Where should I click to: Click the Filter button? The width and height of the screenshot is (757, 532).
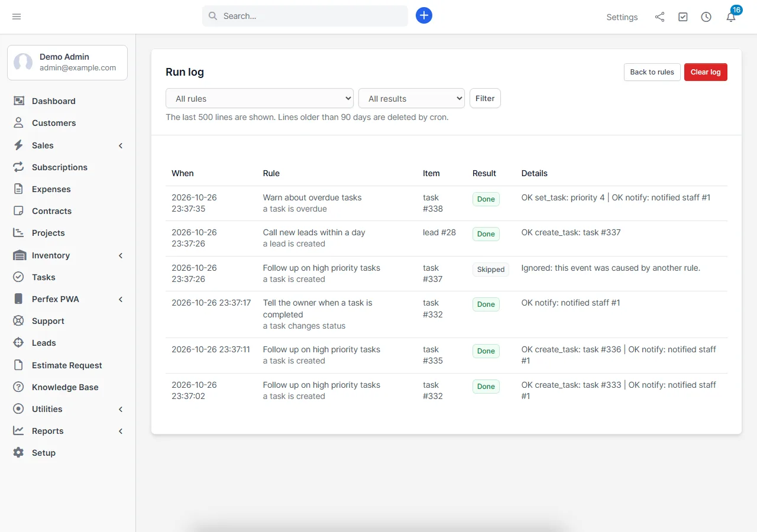coord(485,99)
